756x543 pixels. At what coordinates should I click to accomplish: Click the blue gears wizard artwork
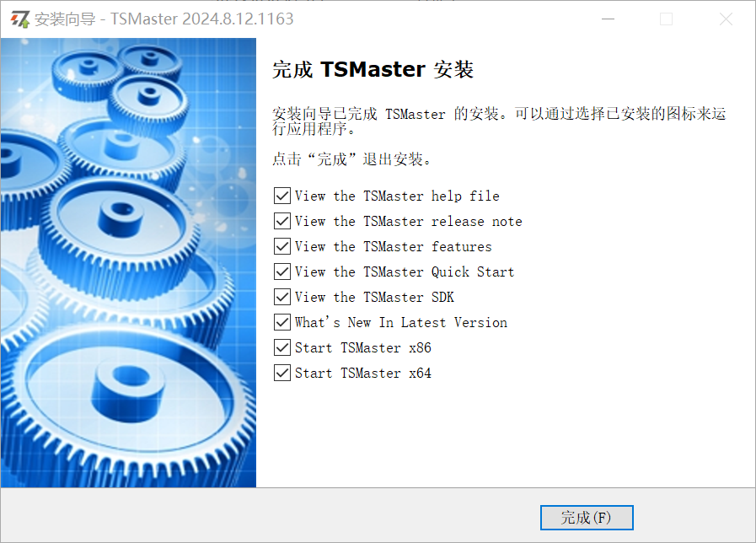click(x=128, y=263)
